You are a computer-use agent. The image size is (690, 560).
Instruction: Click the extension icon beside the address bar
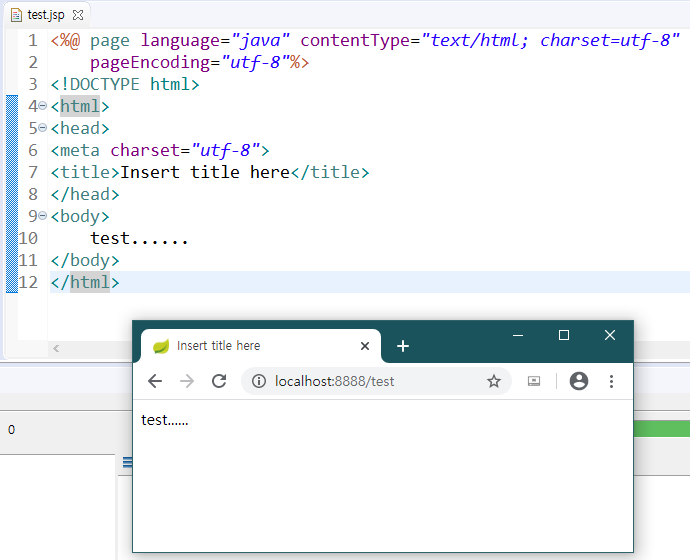[534, 381]
